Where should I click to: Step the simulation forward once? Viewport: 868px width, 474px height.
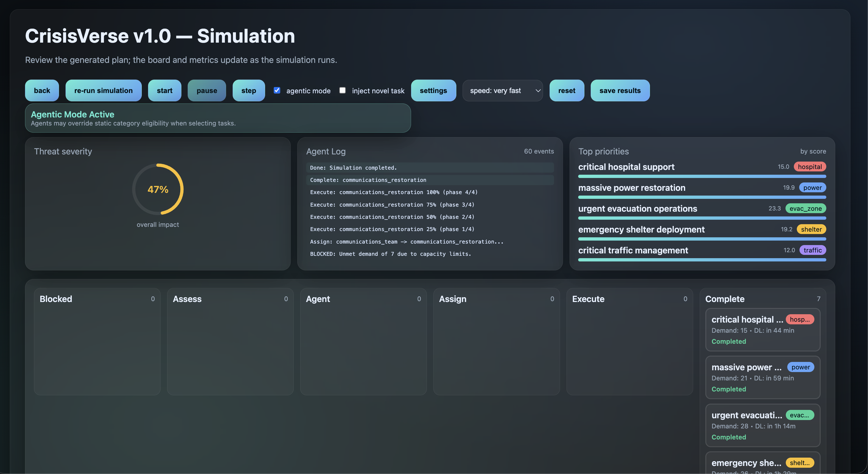pyautogui.click(x=248, y=90)
